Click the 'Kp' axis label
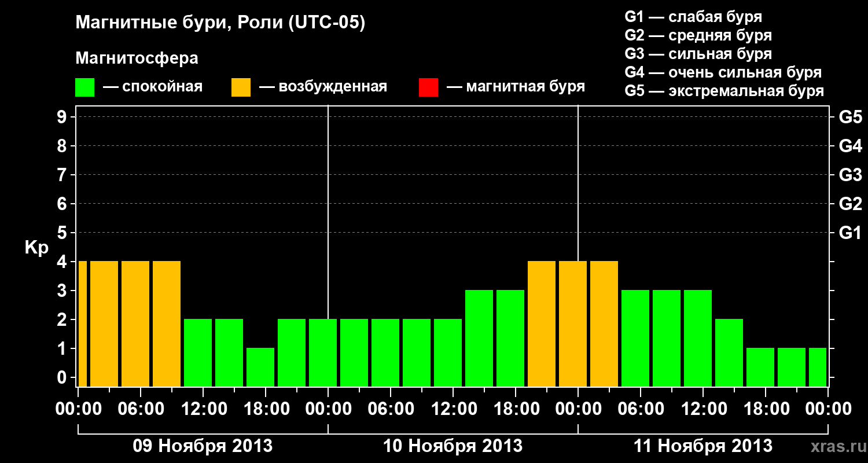Image resolution: width=868 pixels, height=463 pixels. (36, 248)
